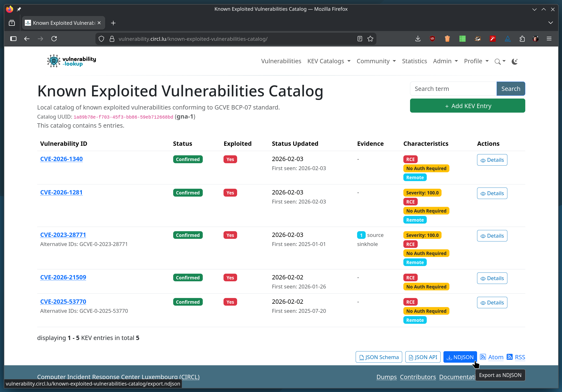Toggle dark mode with the moon icon

[x=515, y=62]
